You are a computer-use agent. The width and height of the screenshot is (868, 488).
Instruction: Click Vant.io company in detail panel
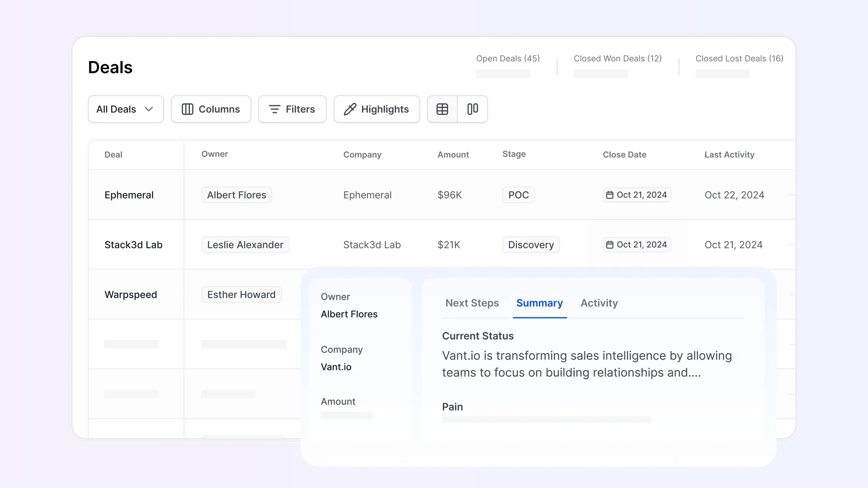336,367
